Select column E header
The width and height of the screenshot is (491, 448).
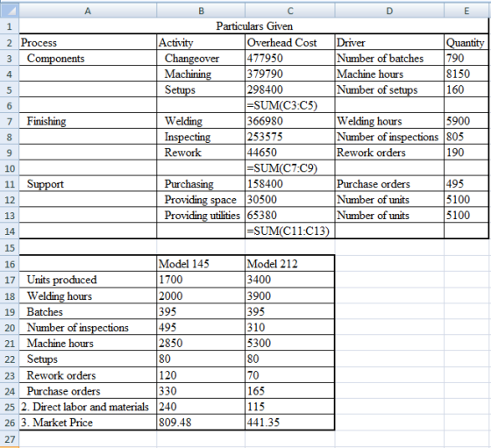click(x=466, y=11)
